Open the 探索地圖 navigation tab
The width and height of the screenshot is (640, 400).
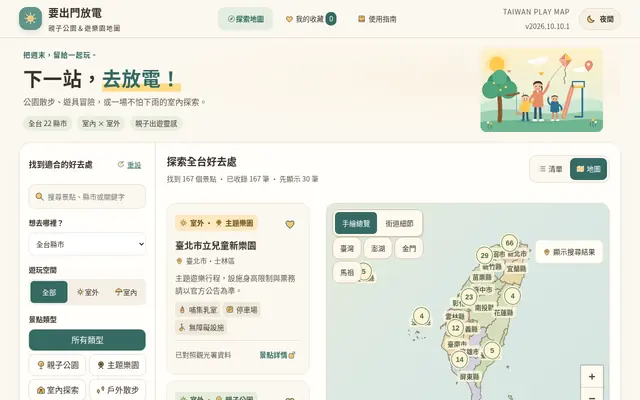click(245, 19)
